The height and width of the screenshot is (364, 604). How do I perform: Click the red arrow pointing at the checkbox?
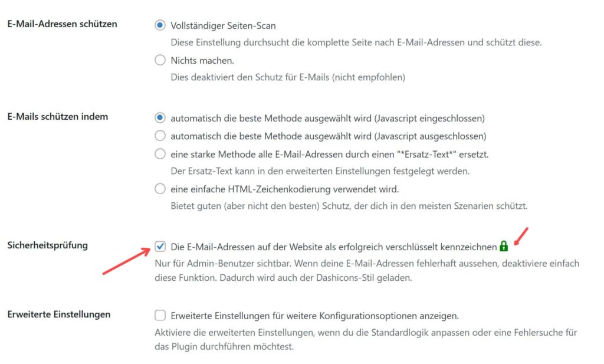tap(126, 262)
